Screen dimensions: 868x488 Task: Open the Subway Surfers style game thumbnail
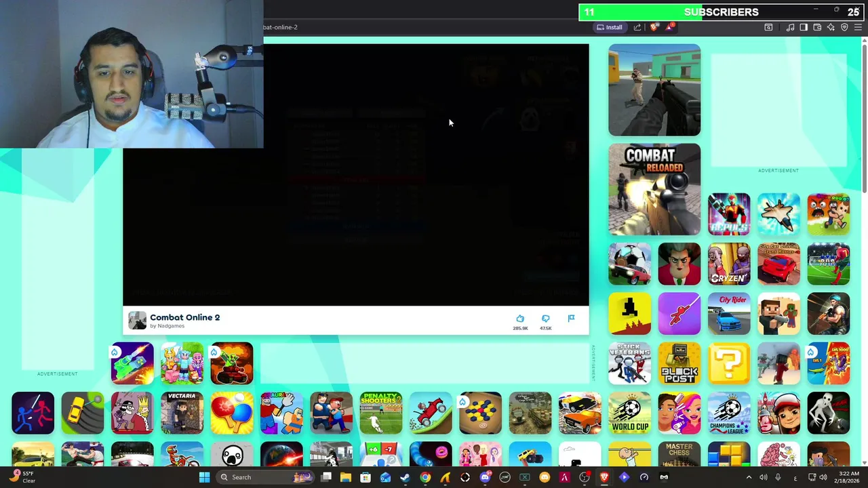[778, 413]
